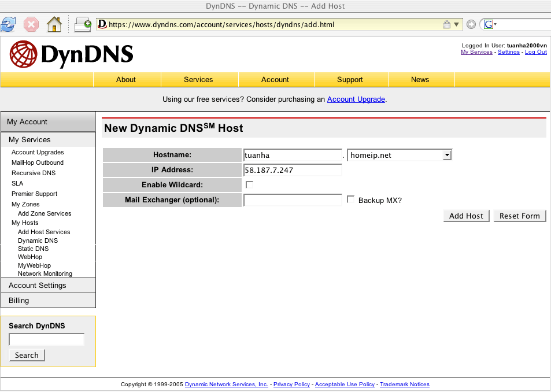
Task: Click the go arrow button beside address bar
Action: 471,24
